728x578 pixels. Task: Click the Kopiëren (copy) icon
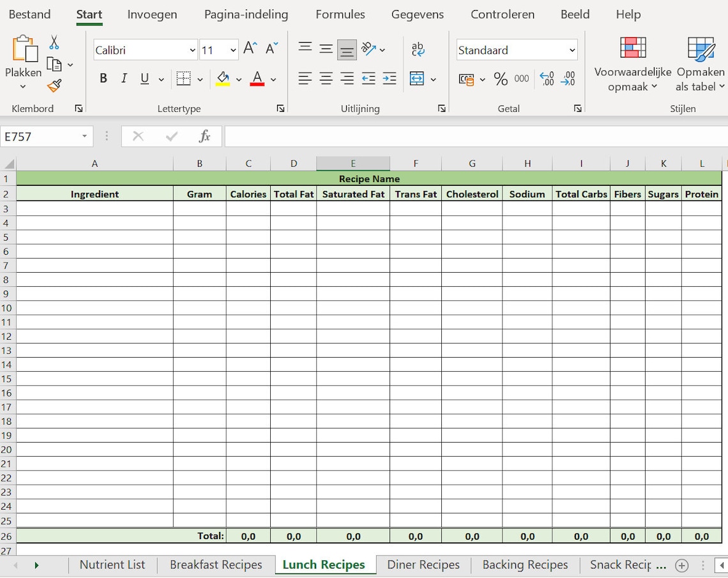point(54,63)
